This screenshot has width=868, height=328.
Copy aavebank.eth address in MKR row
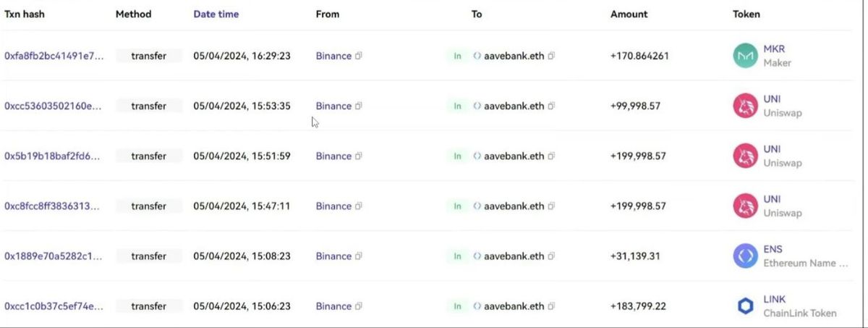click(x=552, y=56)
